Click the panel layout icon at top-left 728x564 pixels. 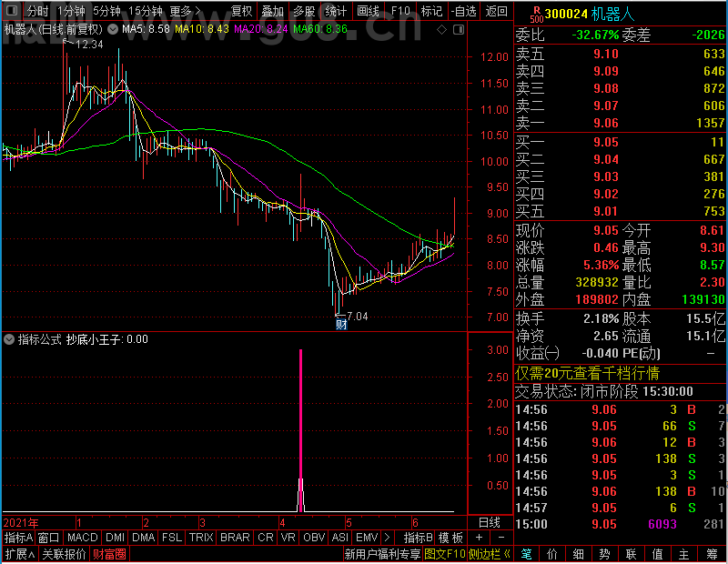tap(12, 10)
